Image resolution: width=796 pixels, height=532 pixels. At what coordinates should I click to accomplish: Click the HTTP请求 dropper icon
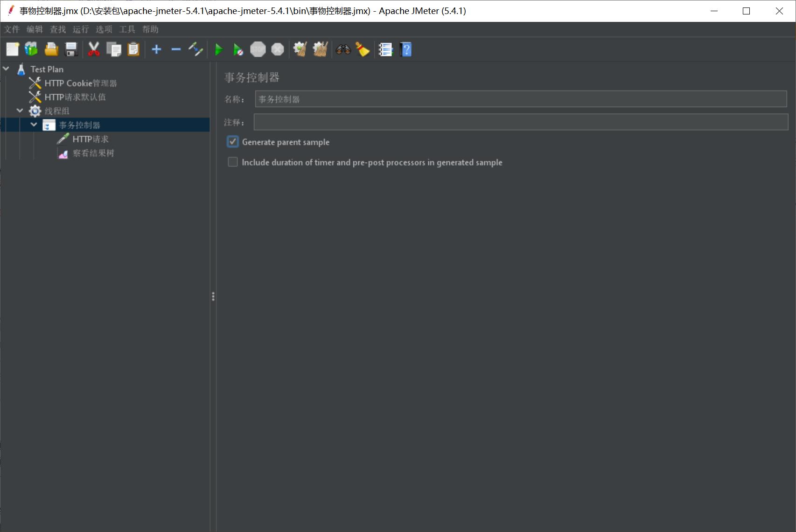(63, 139)
